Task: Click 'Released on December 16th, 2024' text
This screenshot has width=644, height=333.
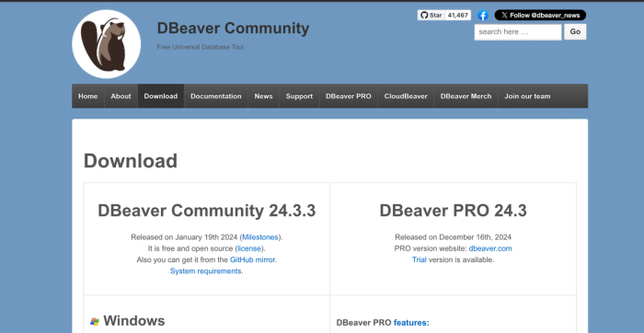Action: click(453, 237)
